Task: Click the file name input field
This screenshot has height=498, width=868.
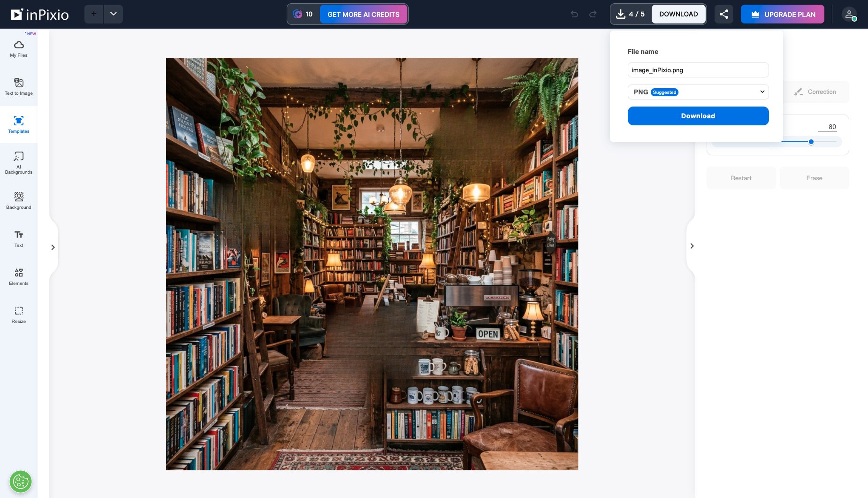Action: coord(698,70)
